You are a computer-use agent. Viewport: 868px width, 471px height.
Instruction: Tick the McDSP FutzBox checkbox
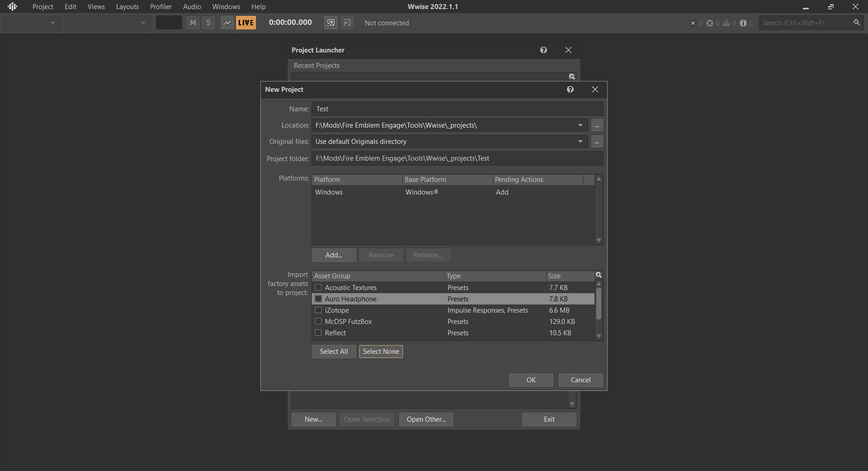(x=318, y=322)
